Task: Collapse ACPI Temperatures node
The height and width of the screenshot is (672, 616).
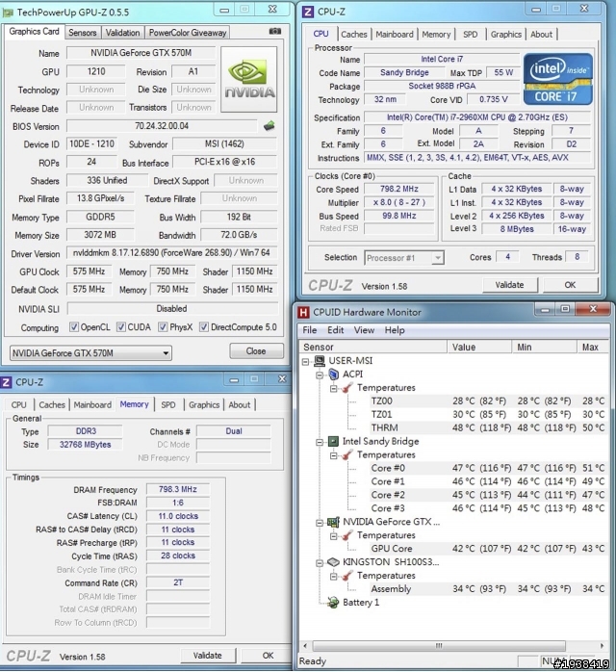Action: [x=334, y=388]
